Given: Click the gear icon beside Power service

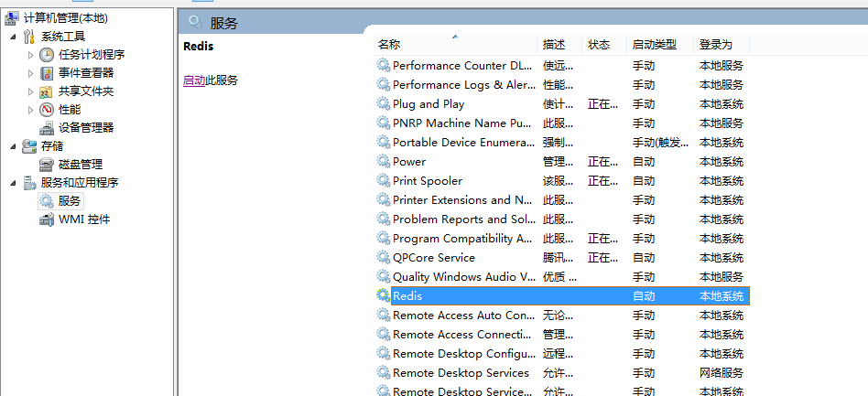Looking at the screenshot, I should [x=383, y=161].
